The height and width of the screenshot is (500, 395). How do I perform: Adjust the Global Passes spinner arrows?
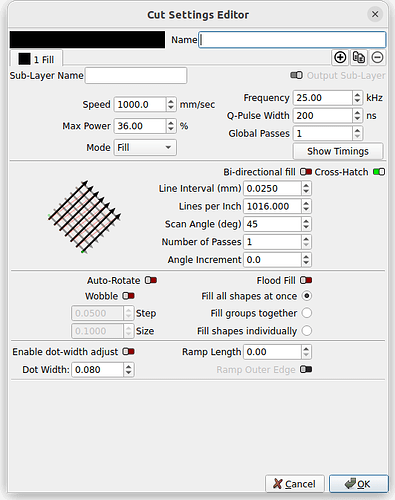tap(357, 134)
